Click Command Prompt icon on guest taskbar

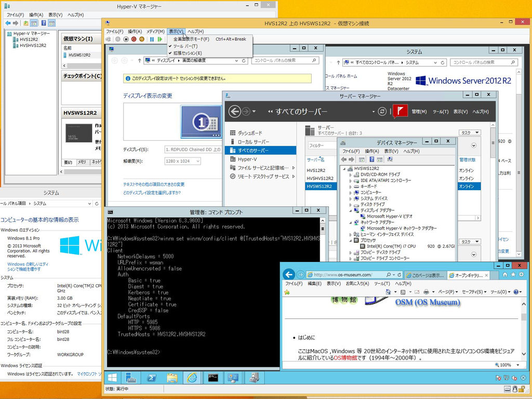click(x=213, y=377)
